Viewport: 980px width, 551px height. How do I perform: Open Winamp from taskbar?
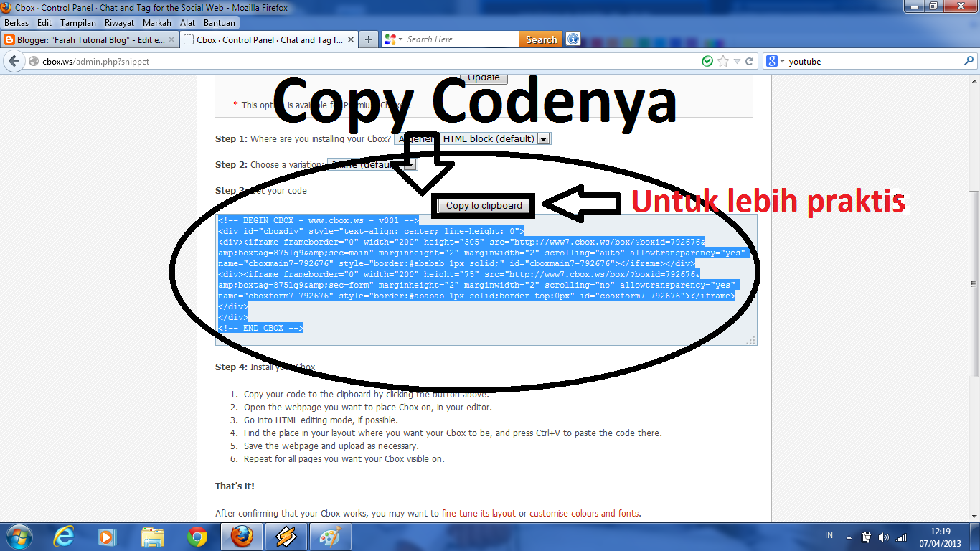click(286, 536)
